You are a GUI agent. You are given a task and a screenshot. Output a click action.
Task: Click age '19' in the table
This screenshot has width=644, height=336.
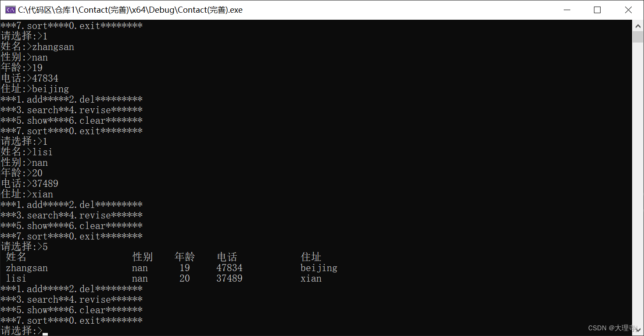pyautogui.click(x=185, y=268)
